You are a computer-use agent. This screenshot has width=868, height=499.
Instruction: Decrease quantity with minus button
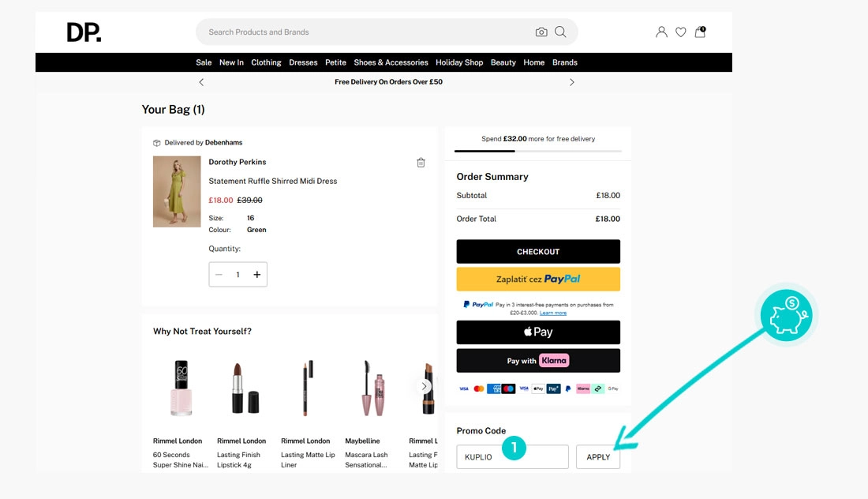click(219, 275)
